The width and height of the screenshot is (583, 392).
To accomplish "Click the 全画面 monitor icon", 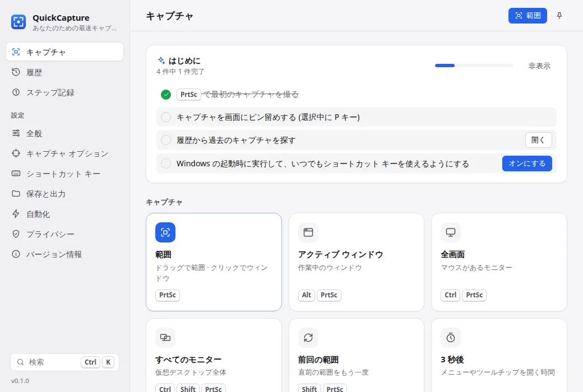I will [451, 232].
